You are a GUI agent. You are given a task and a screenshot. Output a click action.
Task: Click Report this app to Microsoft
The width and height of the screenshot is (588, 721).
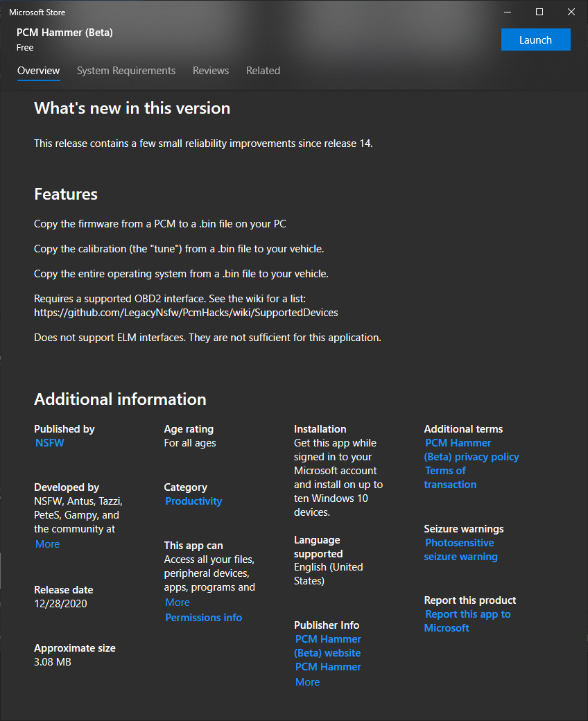[467, 620]
